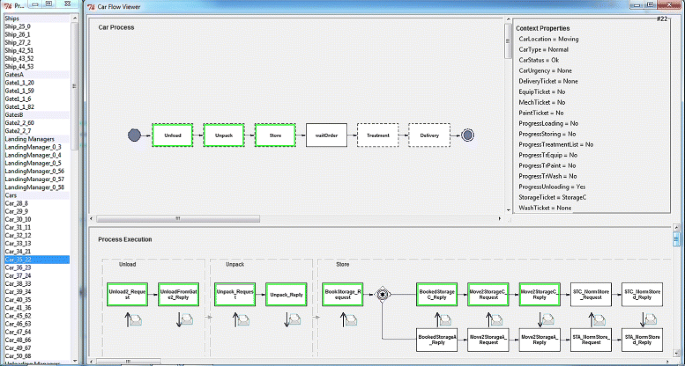
Task: Click the envelope icon under Move2StorageC_Reply
Action: click(548, 320)
